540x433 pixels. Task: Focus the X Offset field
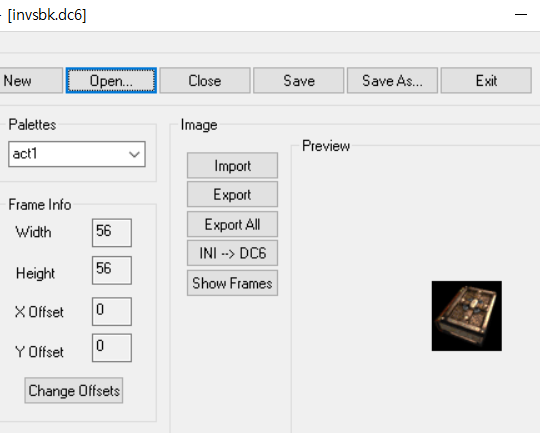[112, 311]
